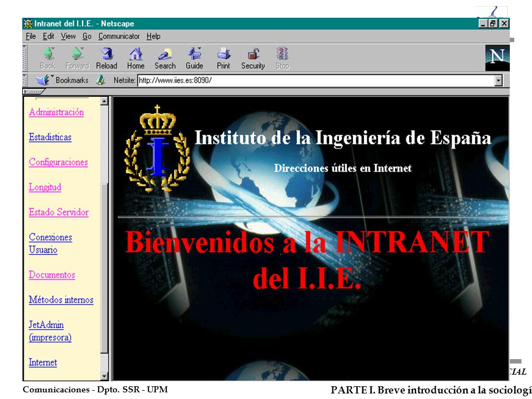This screenshot has height=399, width=532.
Task: Open the Edit menu
Action: pyautogui.click(x=48, y=37)
